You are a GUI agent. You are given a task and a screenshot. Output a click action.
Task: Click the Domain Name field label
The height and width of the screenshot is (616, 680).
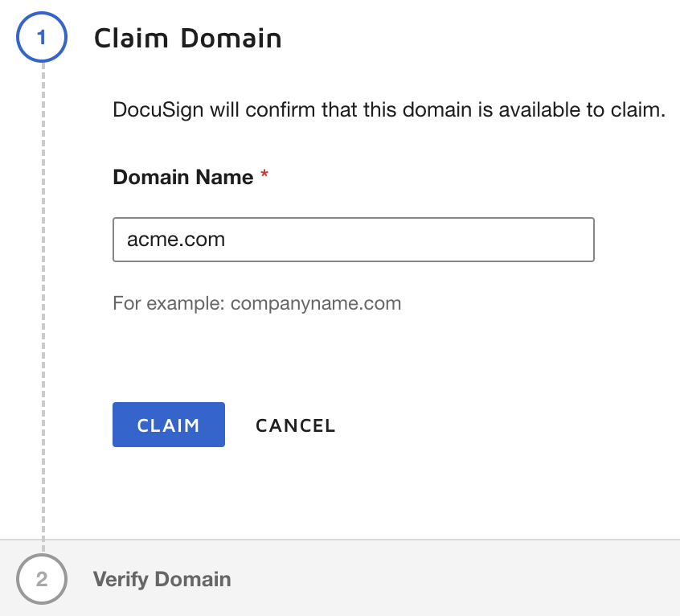pyautogui.click(x=182, y=176)
